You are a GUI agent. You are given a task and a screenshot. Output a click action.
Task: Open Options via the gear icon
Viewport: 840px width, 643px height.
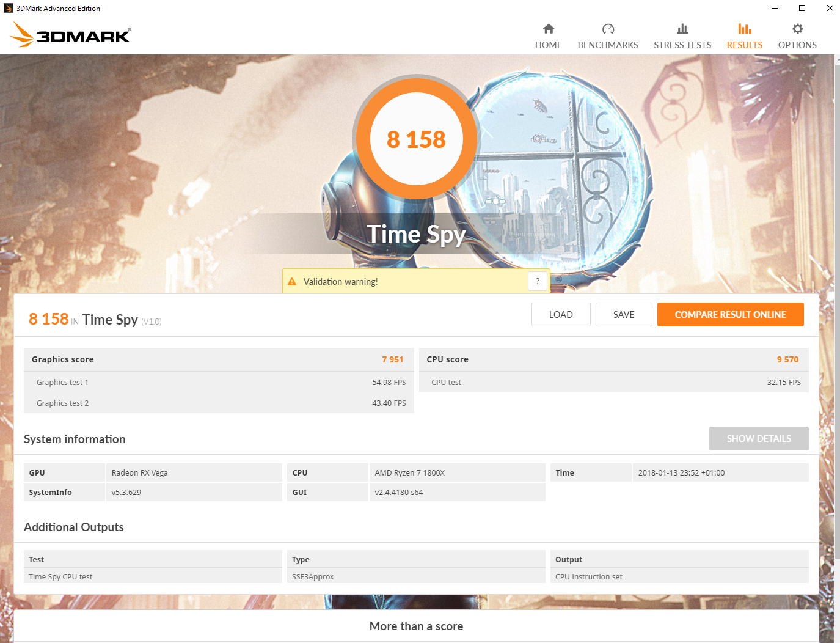[x=797, y=29]
